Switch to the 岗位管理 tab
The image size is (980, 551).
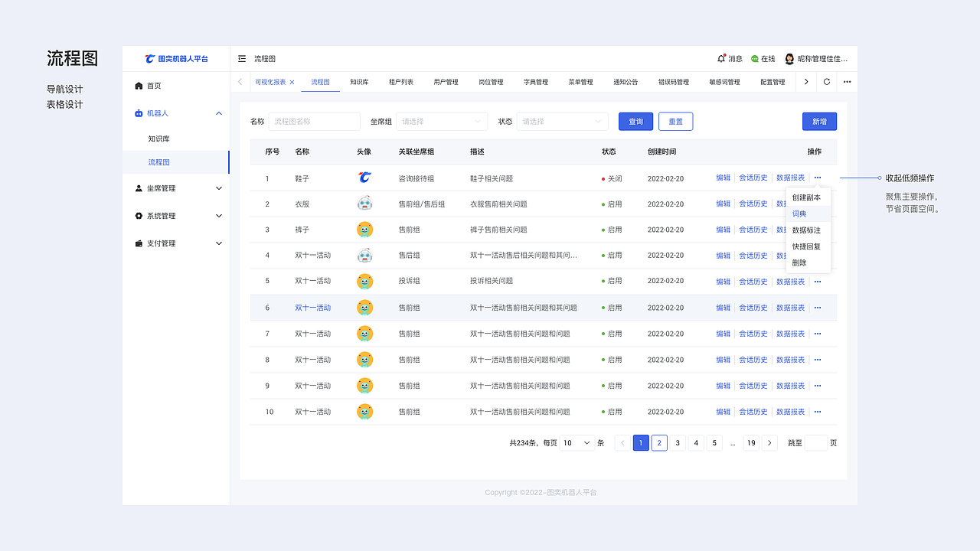point(491,82)
